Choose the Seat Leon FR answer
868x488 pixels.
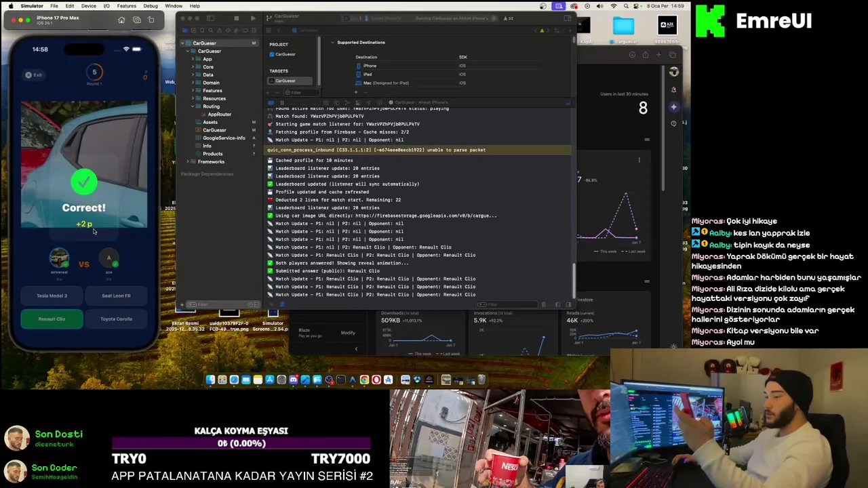point(116,296)
